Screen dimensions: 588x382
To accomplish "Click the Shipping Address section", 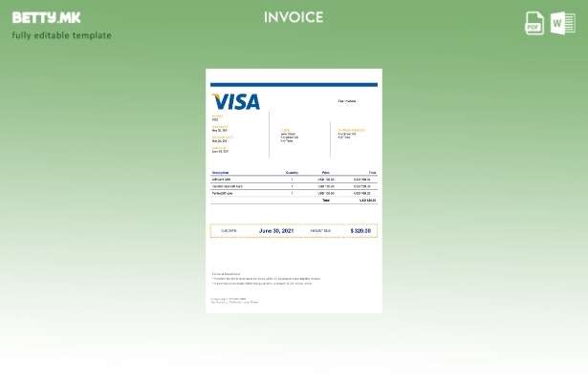I will 350,133.
